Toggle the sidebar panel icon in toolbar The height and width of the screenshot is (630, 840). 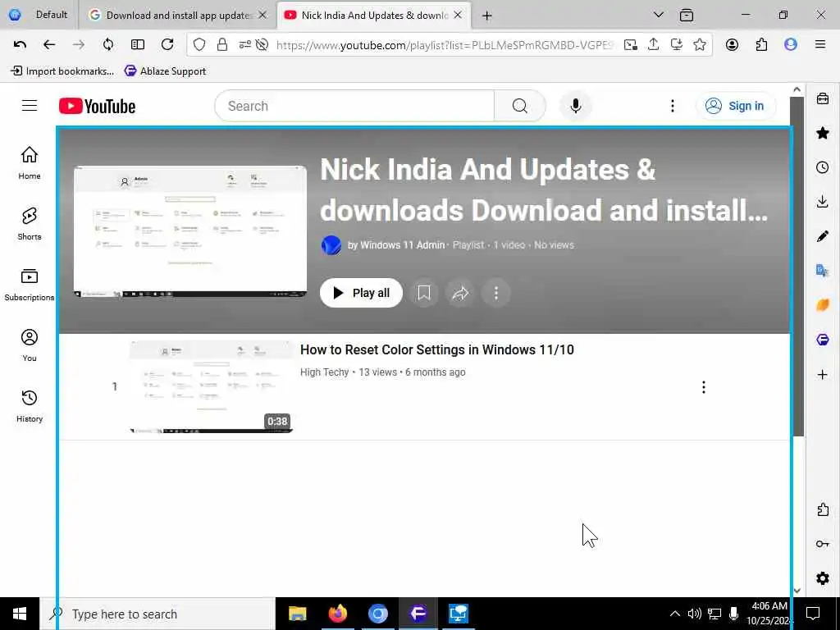click(138, 44)
